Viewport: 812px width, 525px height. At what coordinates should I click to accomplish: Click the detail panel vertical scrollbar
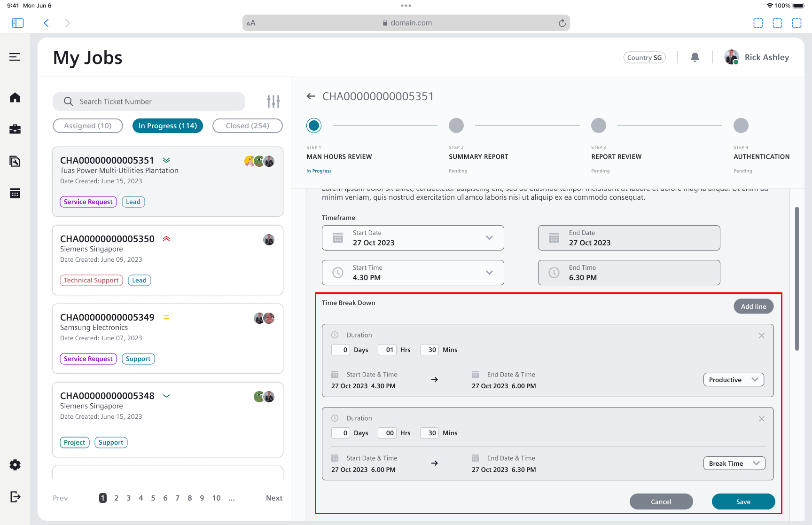[x=797, y=279]
